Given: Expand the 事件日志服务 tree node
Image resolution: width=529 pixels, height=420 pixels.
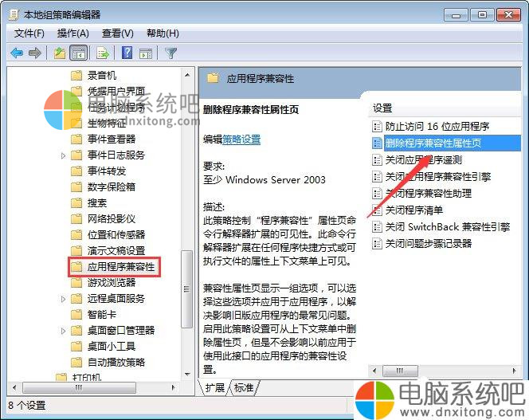Looking at the screenshot, I should pos(63,155).
